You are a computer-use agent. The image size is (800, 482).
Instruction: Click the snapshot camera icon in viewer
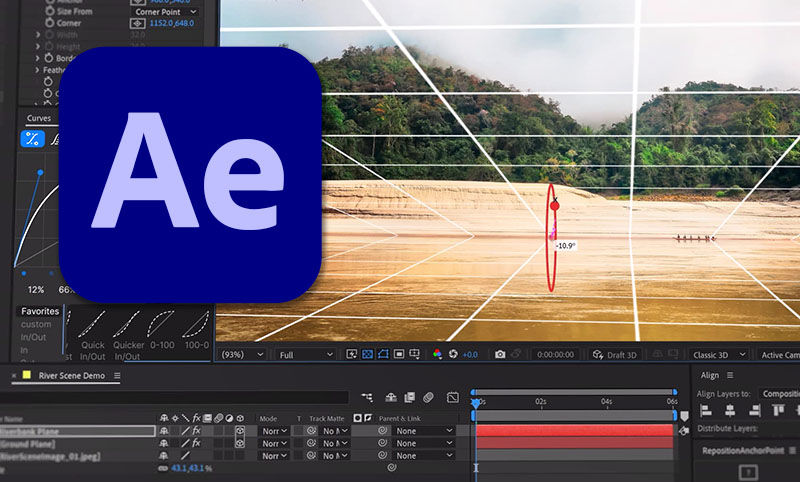point(500,354)
